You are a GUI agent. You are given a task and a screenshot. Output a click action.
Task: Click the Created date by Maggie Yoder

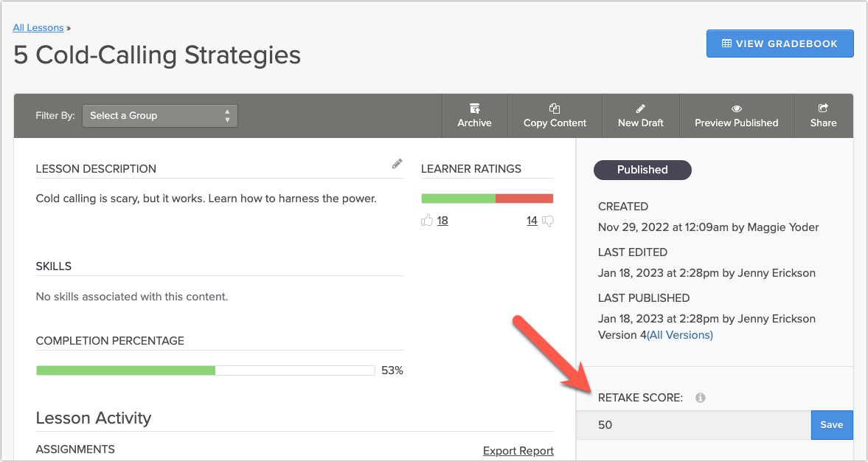(x=709, y=227)
